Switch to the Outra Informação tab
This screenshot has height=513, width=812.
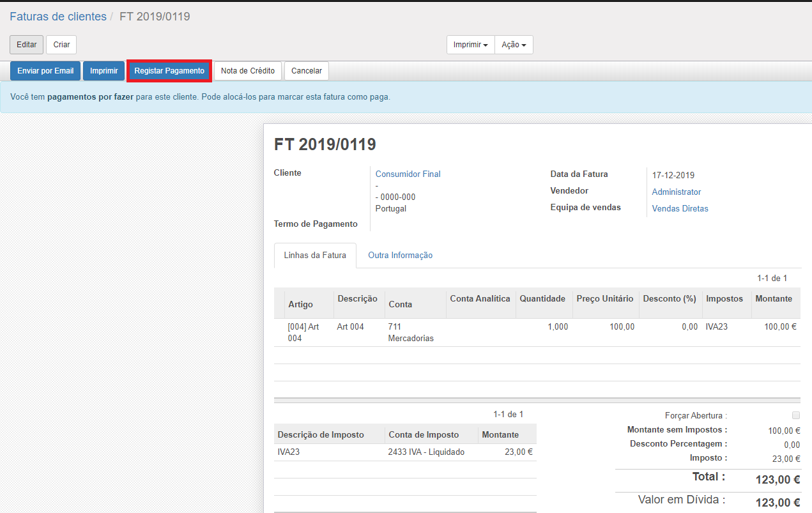point(400,255)
